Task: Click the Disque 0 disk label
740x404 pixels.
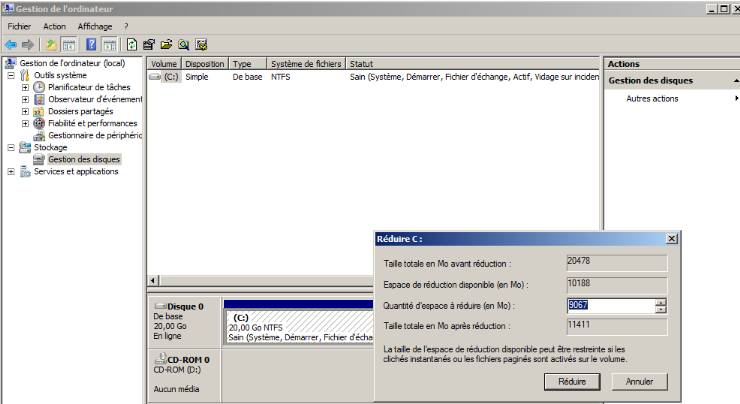Action: pyautogui.click(x=185, y=307)
